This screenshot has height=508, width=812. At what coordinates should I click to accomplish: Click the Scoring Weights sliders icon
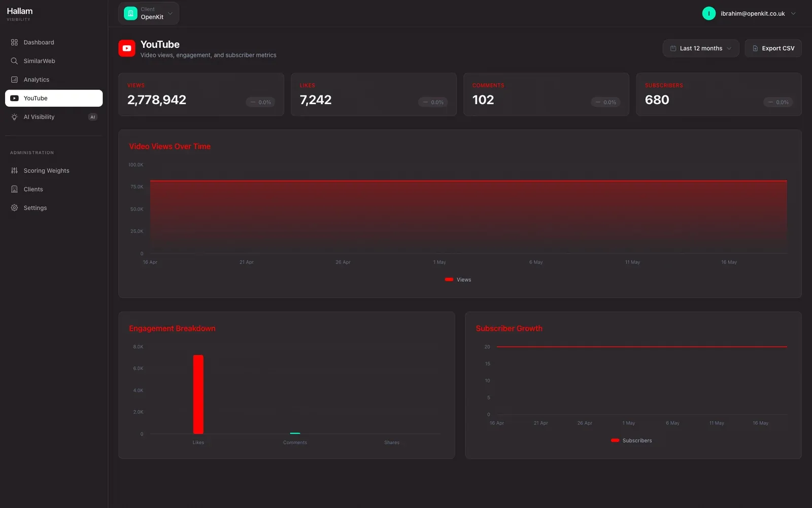point(14,171)
